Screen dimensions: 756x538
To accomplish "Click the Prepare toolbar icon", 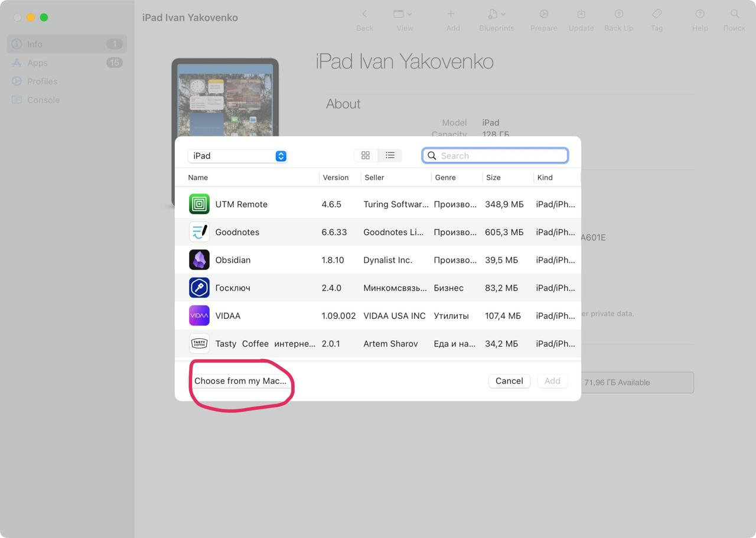I will [543, 15].
